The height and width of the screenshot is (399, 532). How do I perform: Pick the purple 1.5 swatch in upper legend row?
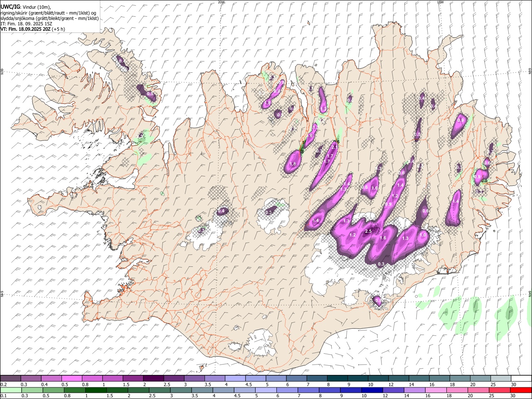pos(133,378)
